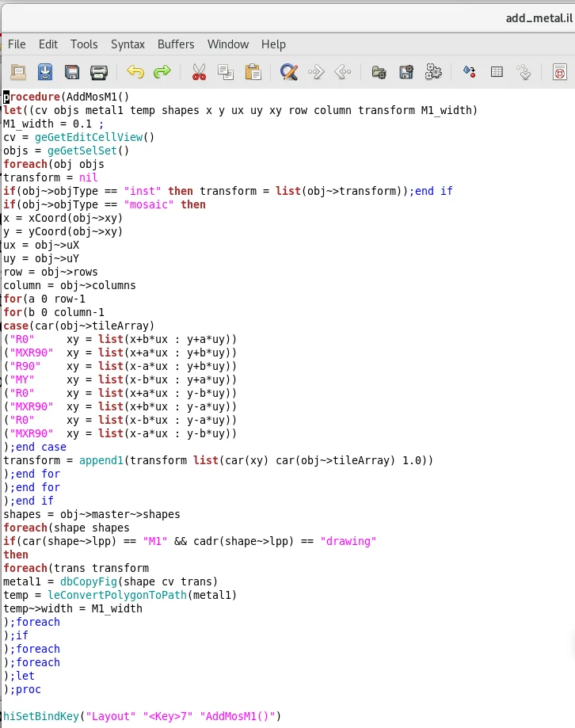Open the Buffers menu

176,44
